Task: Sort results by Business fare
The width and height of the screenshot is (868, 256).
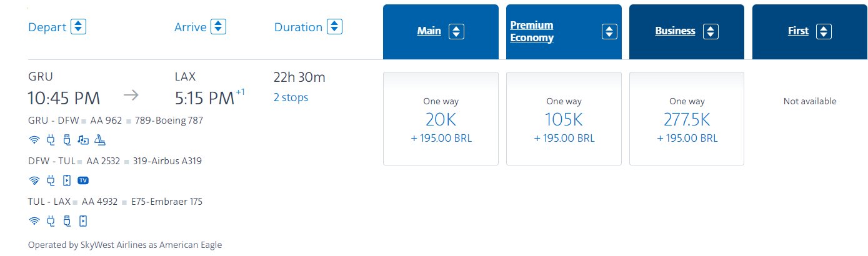Action: 687,31
